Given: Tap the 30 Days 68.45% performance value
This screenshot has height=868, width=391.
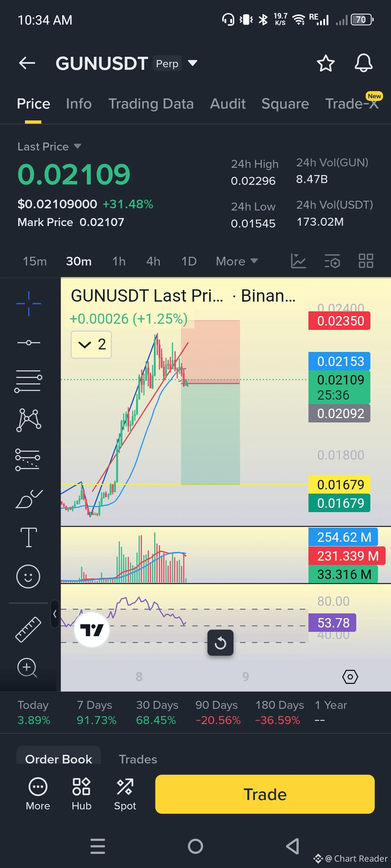Looking at the screenshot, I should coord(156,720).
